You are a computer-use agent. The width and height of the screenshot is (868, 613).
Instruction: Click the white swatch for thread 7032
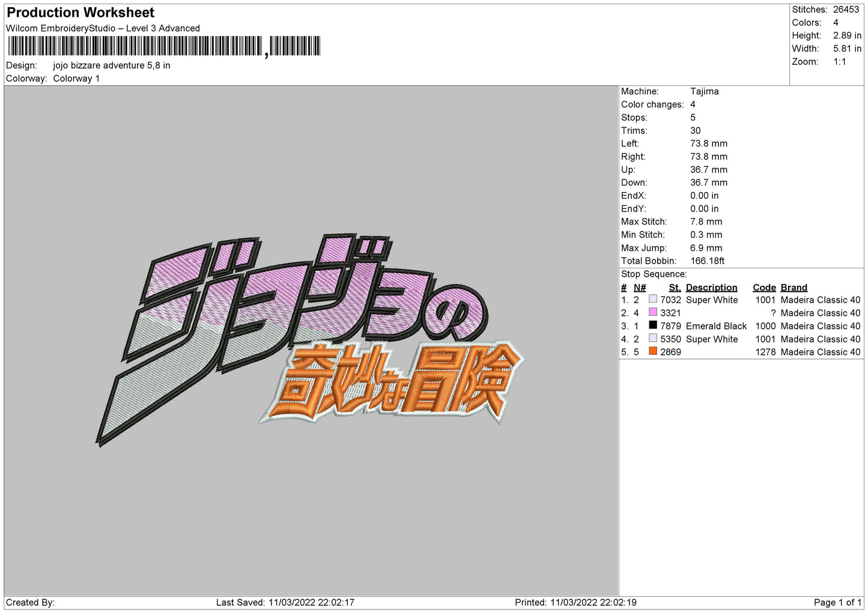(x=653, y=299)
